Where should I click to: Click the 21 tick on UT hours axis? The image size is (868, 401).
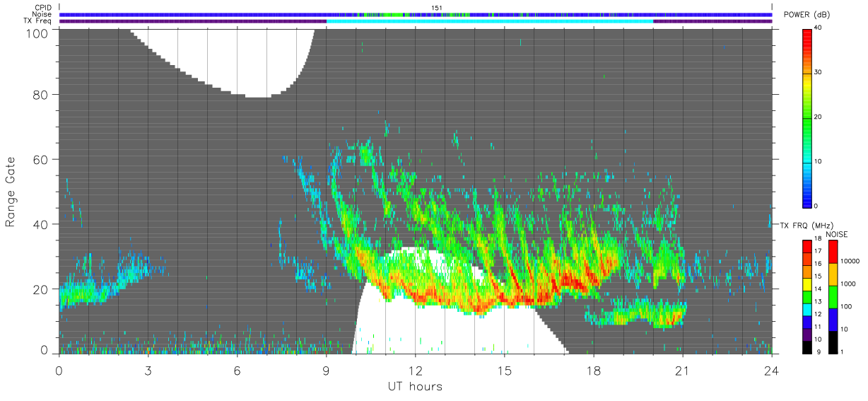pos(683,371)
